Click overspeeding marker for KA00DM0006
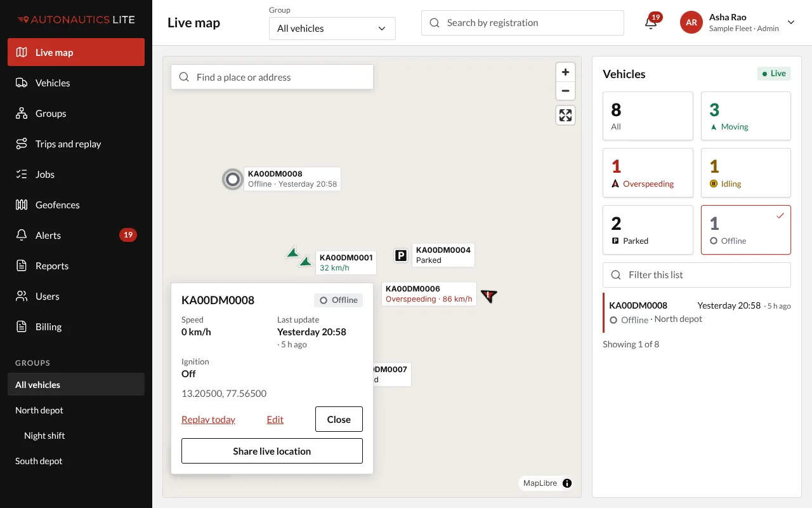 click(x=488, y=295)
